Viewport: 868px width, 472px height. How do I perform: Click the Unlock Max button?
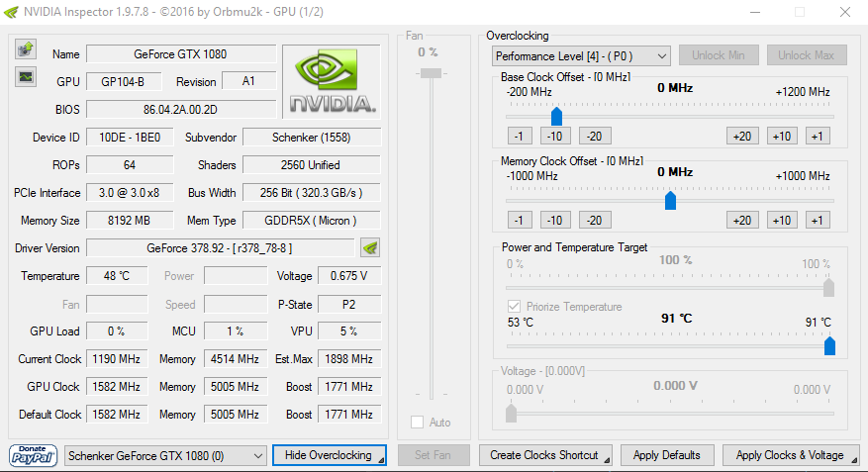coord(807,55)
